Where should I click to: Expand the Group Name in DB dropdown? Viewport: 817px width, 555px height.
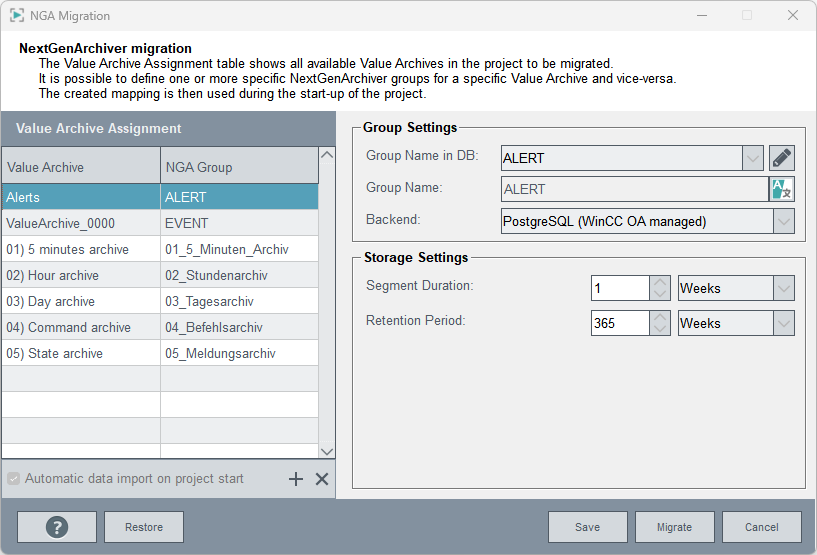753,158
